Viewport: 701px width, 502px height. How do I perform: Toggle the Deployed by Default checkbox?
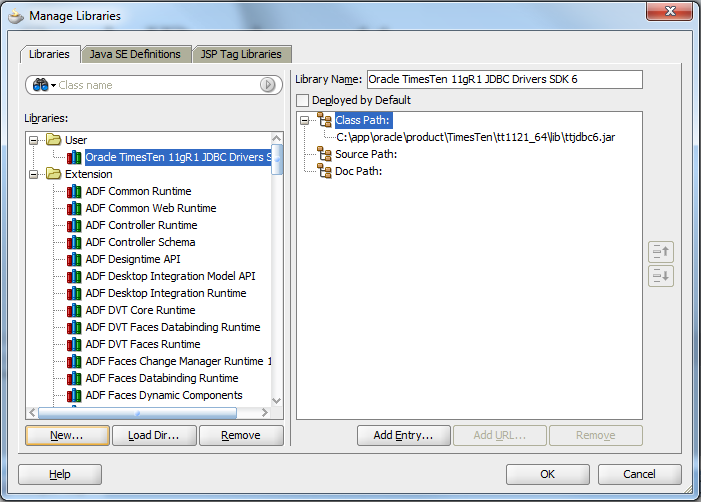pyautogui.click(x=302, y=100)
